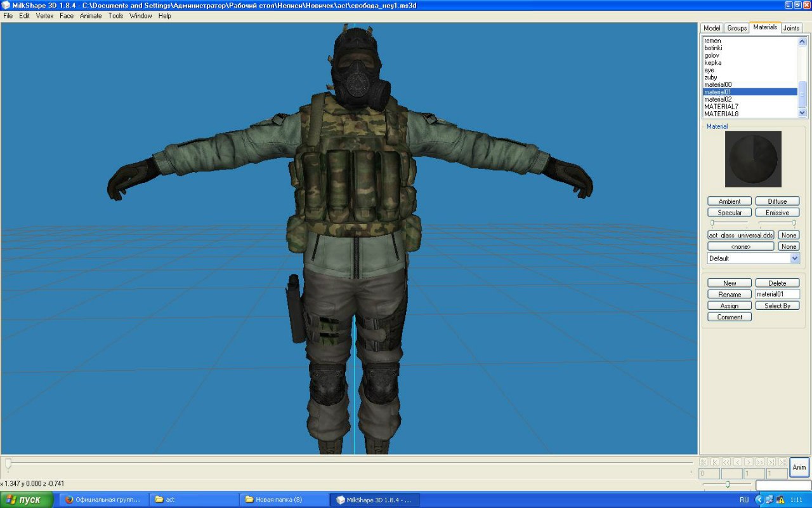
Task: Click the system clock 1:11
Action: click(x=797, y=500)
